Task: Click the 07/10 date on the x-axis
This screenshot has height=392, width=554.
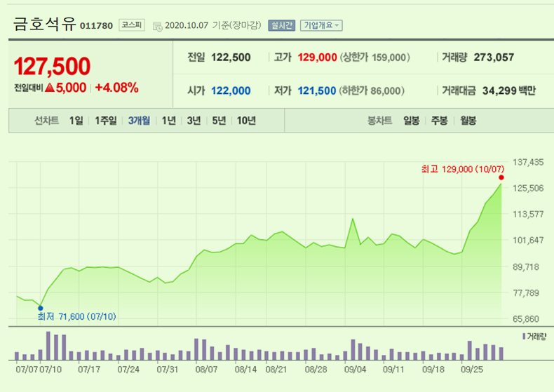Action: 50,370
